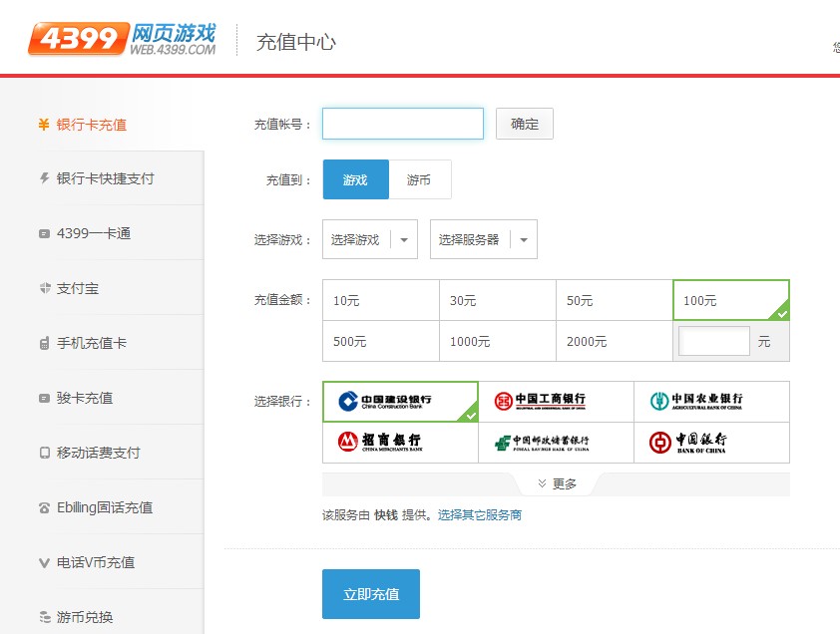Click the 4399 one-card-pass icon
This screenshot has width=840, height=634.
click(x=42, y=233)
